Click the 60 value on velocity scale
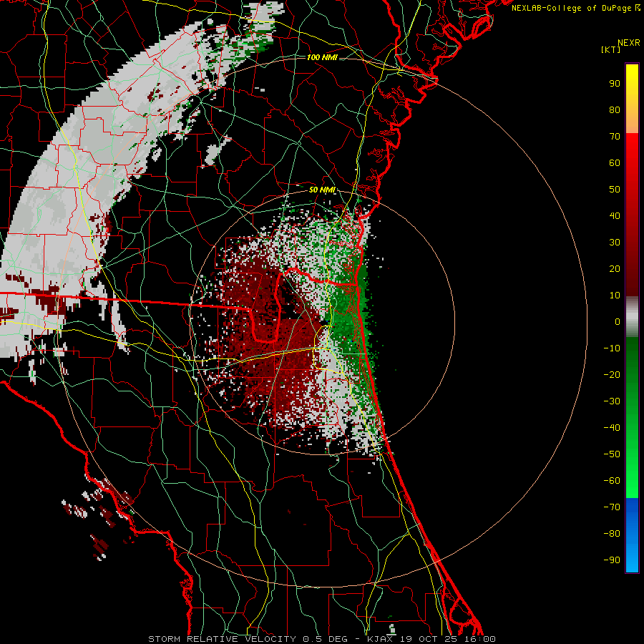The width and height of the screenshot is (644, 644). (615, 162)
